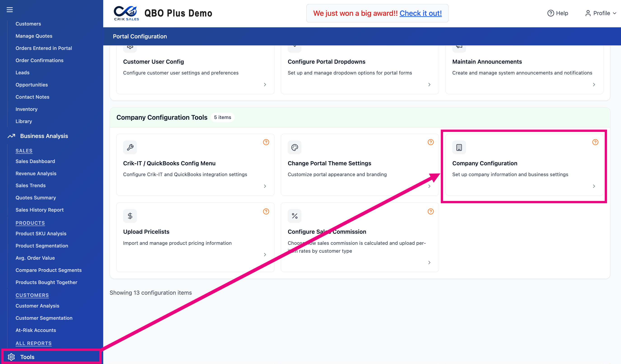This screenshot has width=621, height=364.
Task: Click 'Showing 13 configuration items' text
Action: tap(151, 292)
